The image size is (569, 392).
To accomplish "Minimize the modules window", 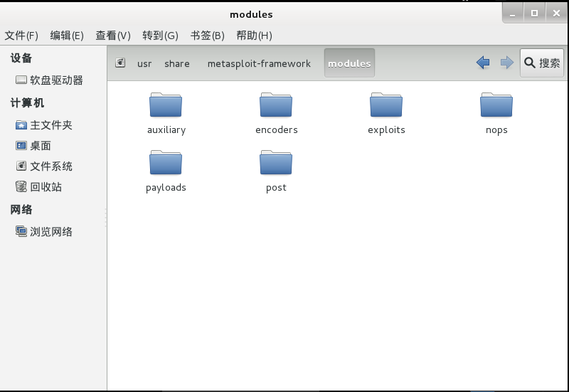I will coord(512,14).
